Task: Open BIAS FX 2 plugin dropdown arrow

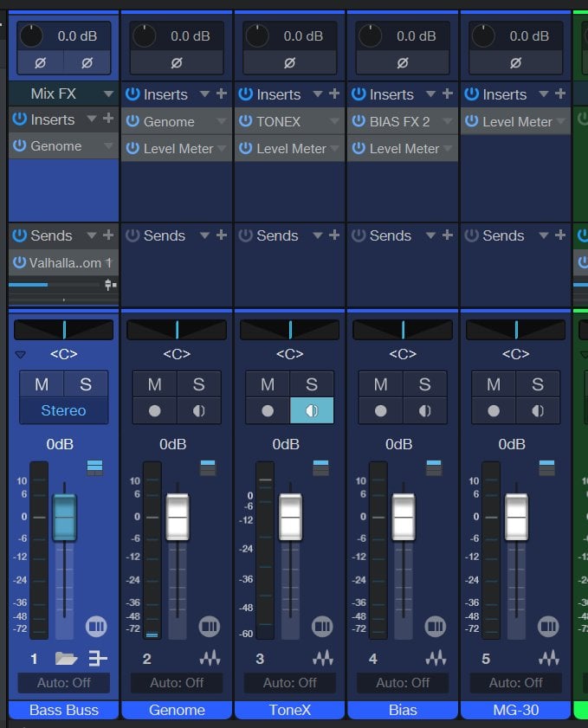Action: (447, 121)
